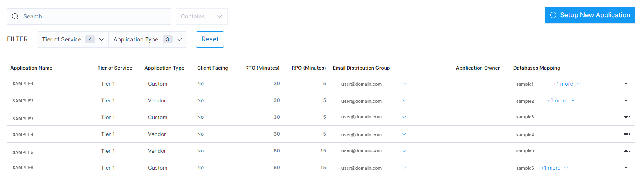Image resolution: width=644 pixels, height=177 pixels.
Task: Click the search magnifier icon
Action: 15,16
